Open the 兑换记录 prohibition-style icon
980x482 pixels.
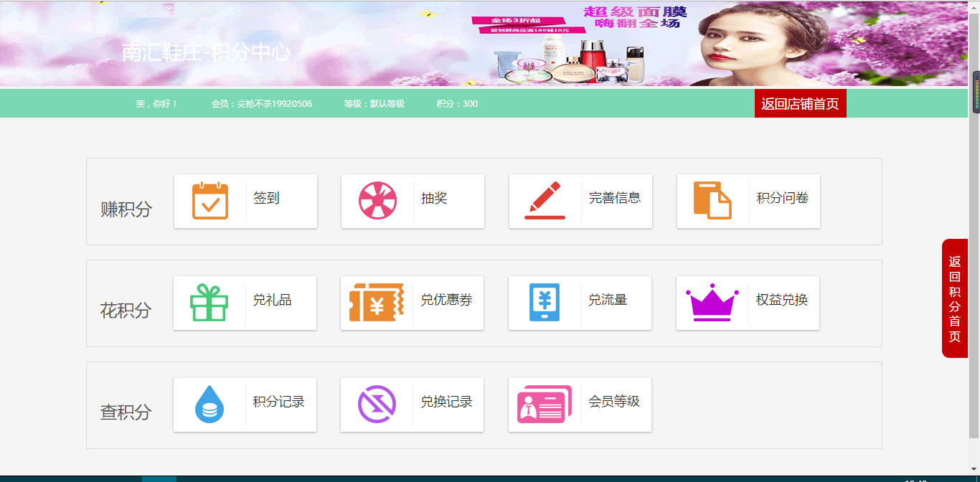[x=377, y=405]
